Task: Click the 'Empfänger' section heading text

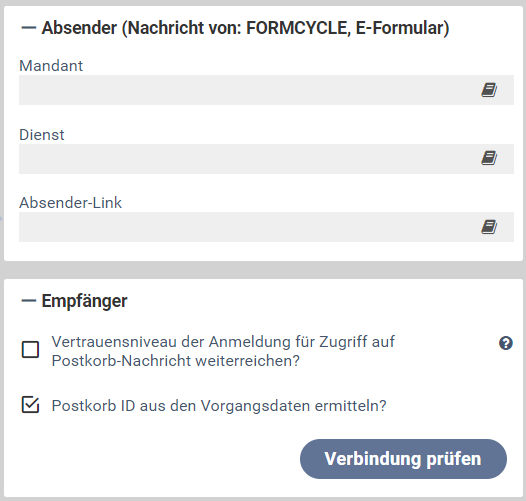Action: [85, 301]
